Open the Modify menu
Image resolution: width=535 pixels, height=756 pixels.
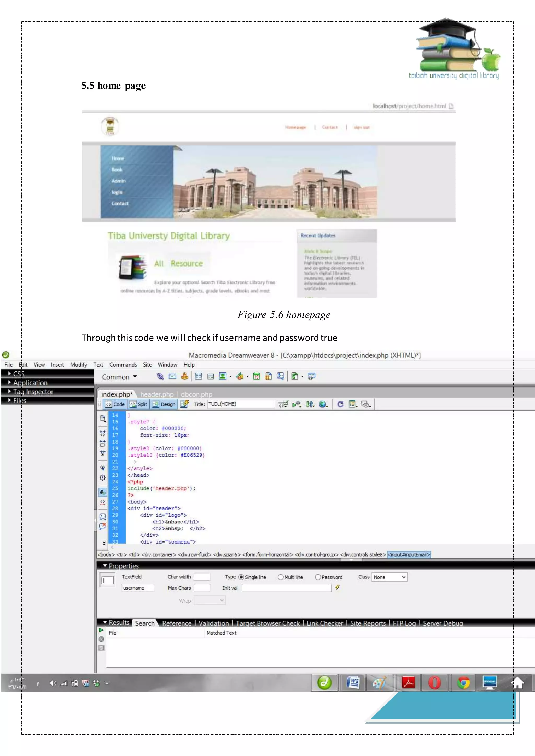tap(78, 364)
